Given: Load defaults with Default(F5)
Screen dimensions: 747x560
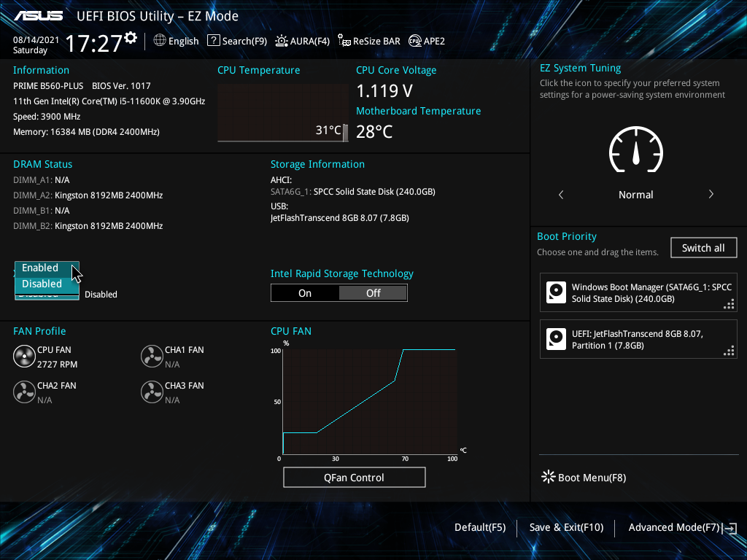Looking at the screenshot, I should [480, 527].
